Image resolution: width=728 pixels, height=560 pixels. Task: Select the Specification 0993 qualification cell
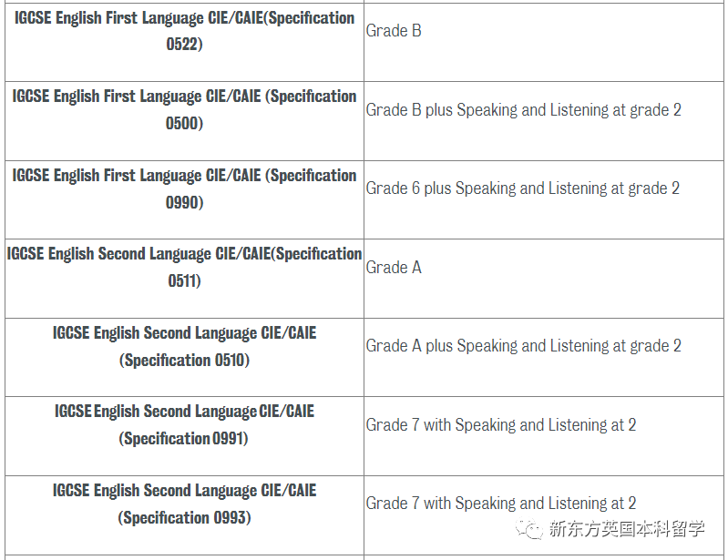(184, 515)
